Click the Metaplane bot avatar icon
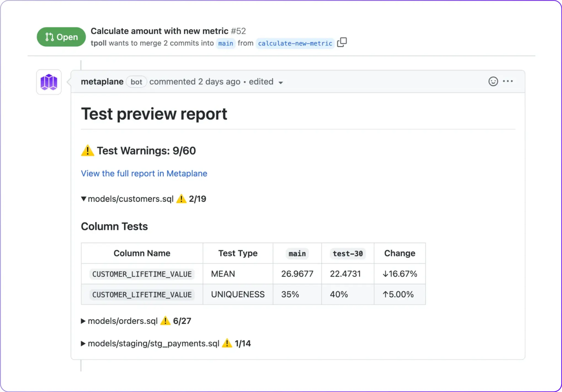 (49, 82)
